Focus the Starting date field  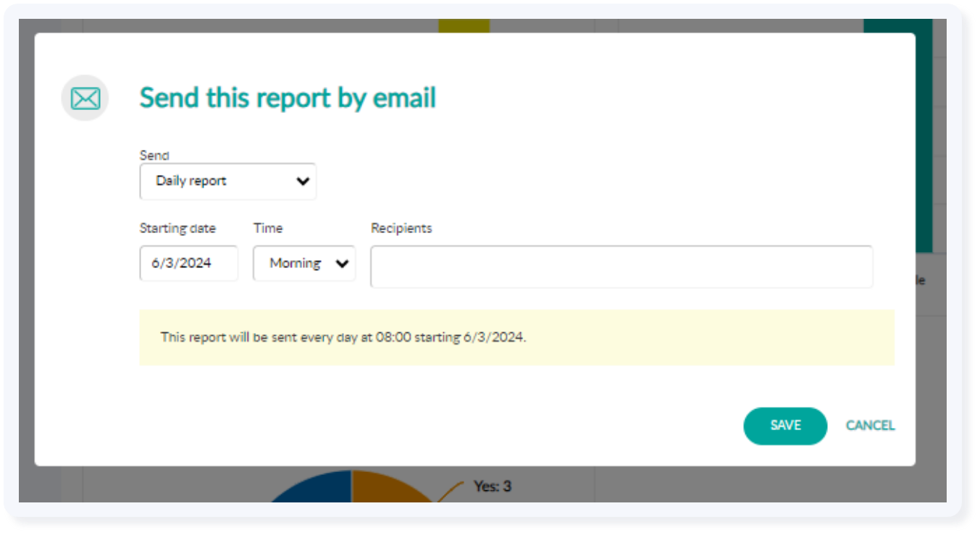(188, 264)
